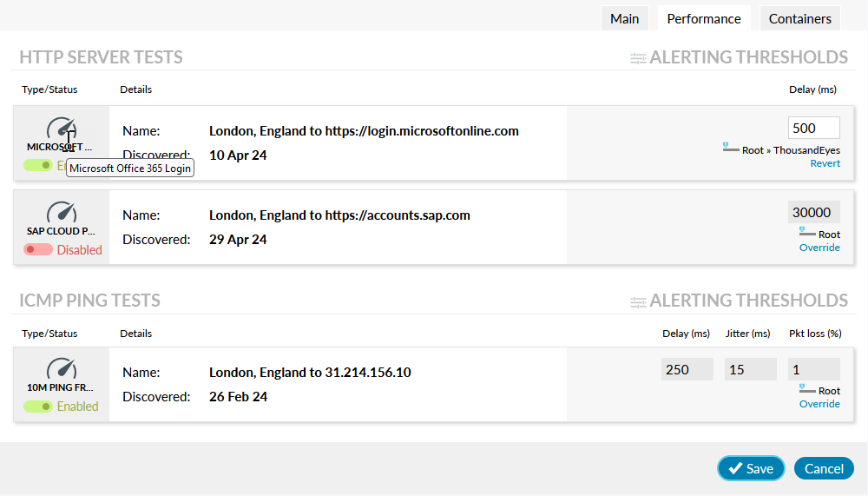The width and height of the screenshot is (868, 496).
Task: Save the performance settings
Action: tap(751, 468)
